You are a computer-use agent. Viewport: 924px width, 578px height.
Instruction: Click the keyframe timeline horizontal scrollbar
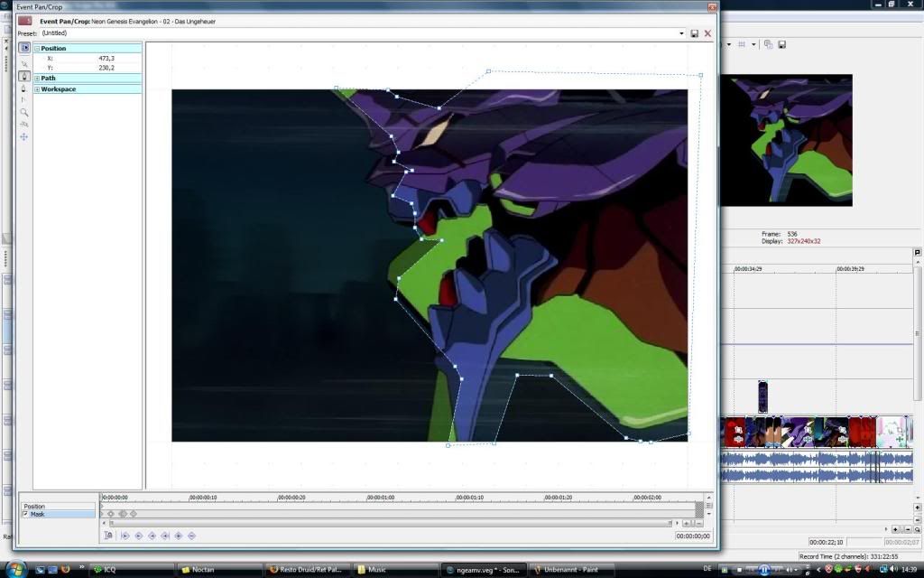390,523
